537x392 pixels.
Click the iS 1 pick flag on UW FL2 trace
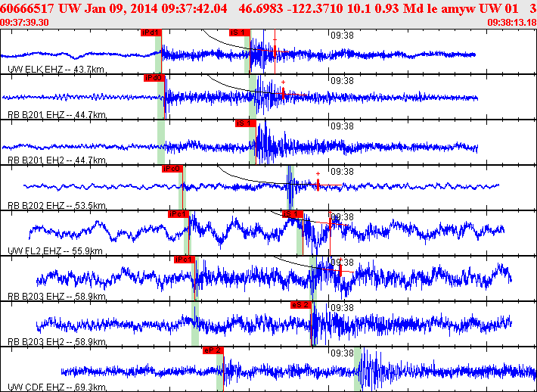pos(292,214)
